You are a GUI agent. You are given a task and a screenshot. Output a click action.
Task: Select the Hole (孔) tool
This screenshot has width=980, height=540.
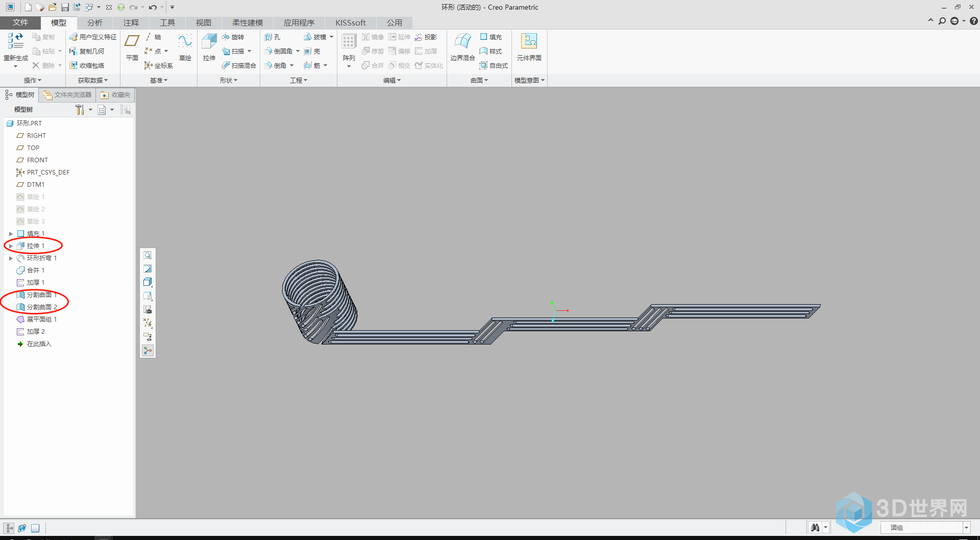pyautogui.click(x=273, y=37)
